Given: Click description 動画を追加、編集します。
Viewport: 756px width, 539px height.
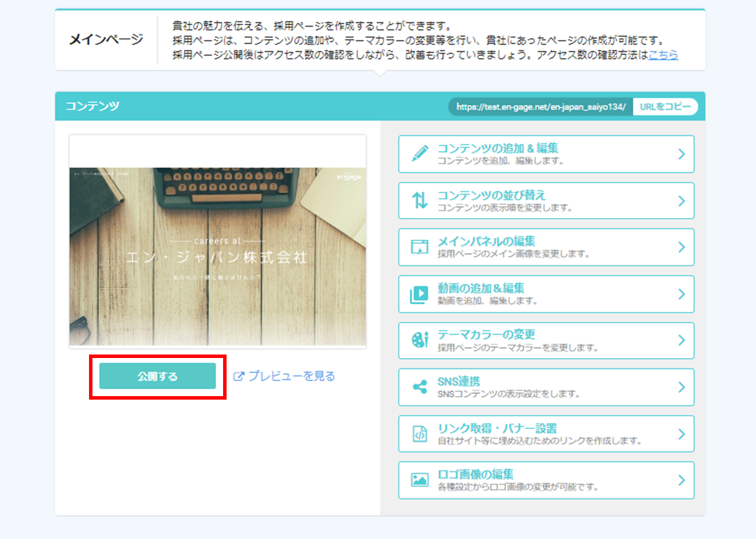Looking at the screenshot, I should pyautogui.click(x=487, y=301).
